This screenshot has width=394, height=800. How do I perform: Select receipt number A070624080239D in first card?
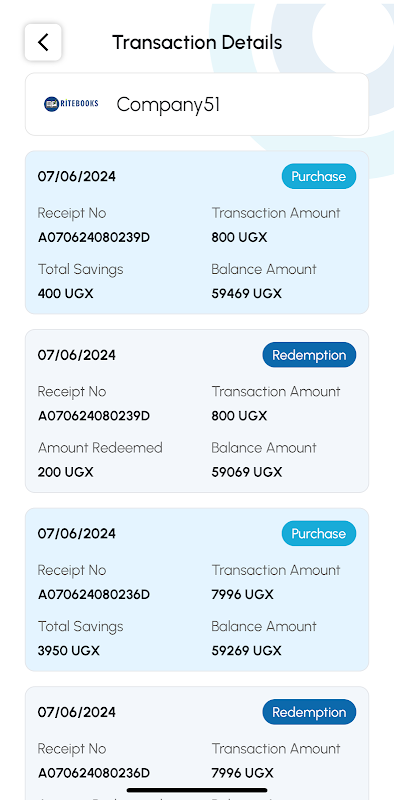point(94,238)
